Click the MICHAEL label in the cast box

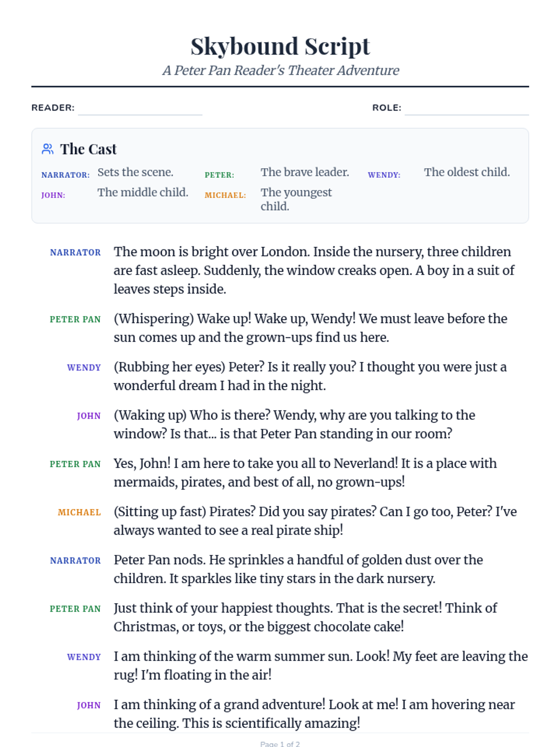225,195
